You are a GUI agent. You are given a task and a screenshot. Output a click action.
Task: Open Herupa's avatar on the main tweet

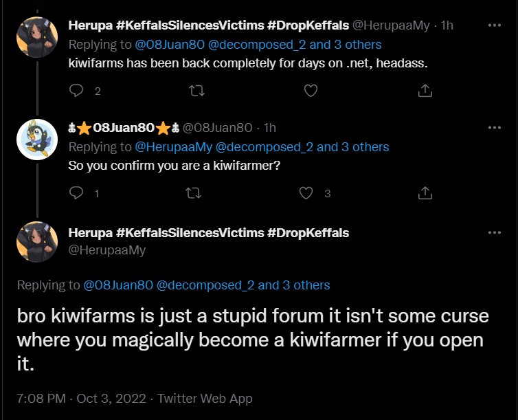pyautogui.click(x=36, y=242)
